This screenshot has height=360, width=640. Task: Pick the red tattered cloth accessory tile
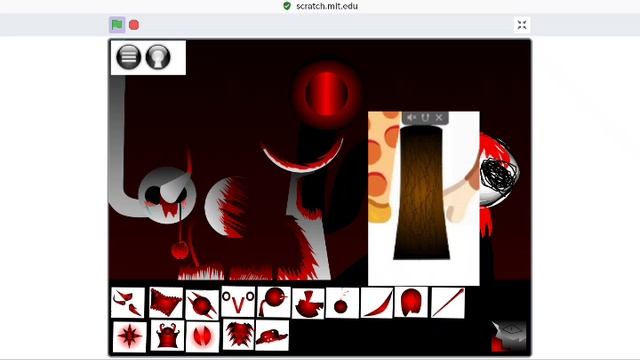click(x=166, y=302)
